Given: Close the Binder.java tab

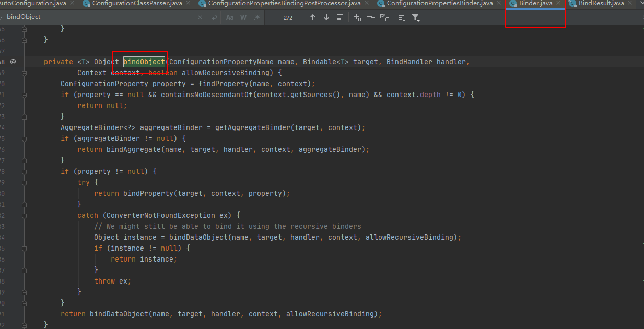Looking at the screenshot, I should tap(559, 3).
